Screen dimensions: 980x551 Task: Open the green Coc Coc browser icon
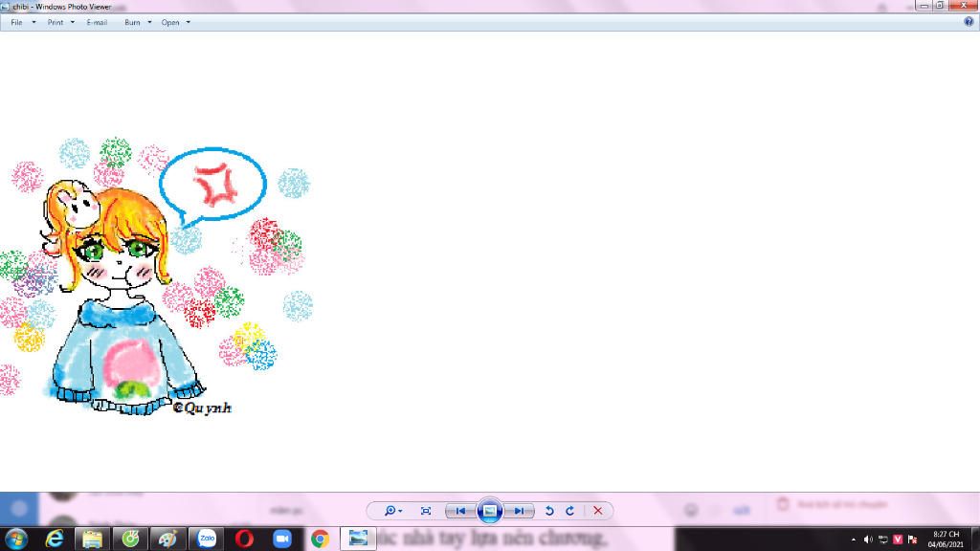(130, 539)
